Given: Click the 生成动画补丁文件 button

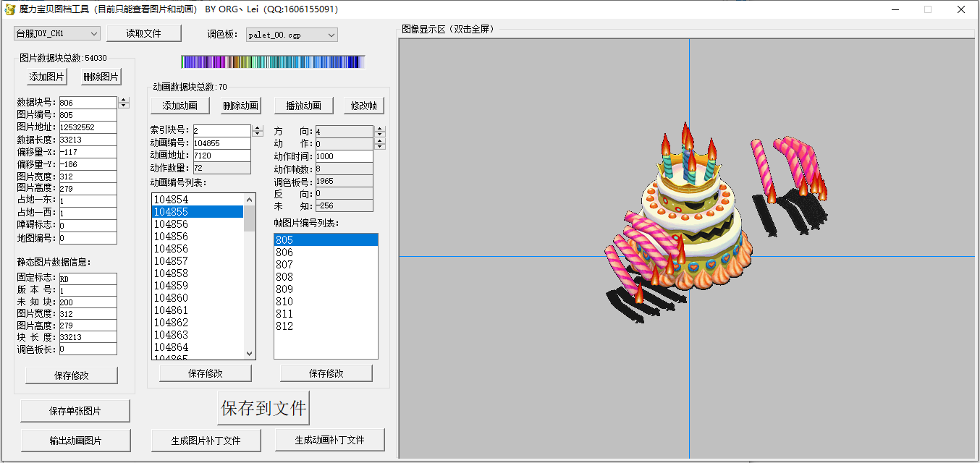Looking at the screenshot, I should [x=330, y=440].
